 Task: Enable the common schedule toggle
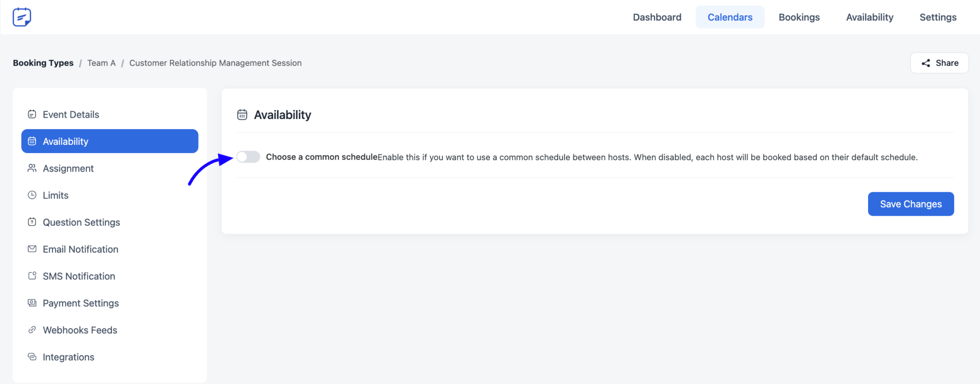click(x=248, y=157)
